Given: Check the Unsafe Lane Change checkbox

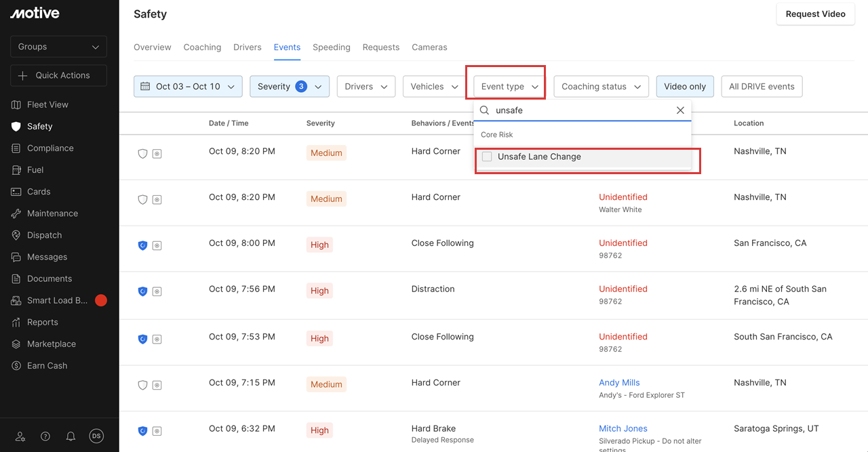Looking at the screenshot, I should (487, 157).
